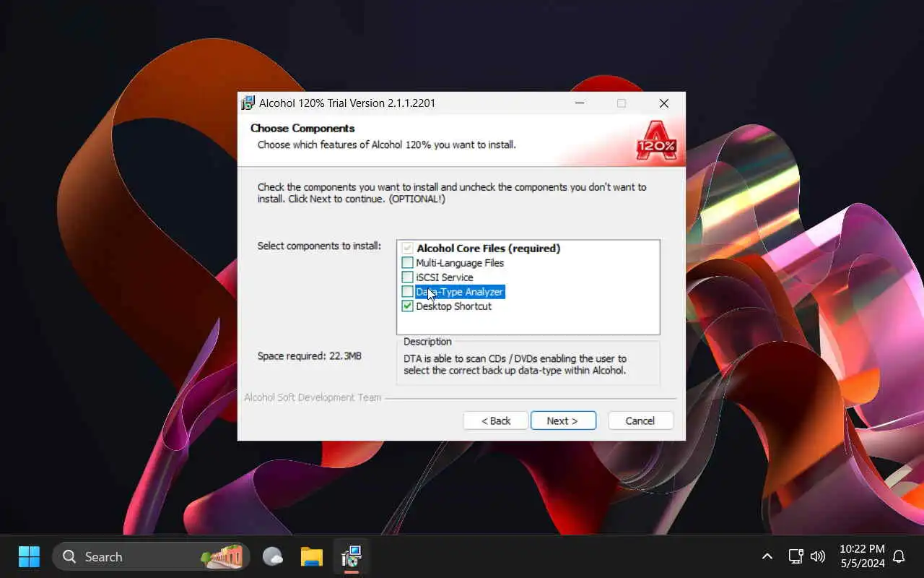The image size is (924, 578).
Task: Click the Desktop Shortcut label
Action: pos(453,306)
